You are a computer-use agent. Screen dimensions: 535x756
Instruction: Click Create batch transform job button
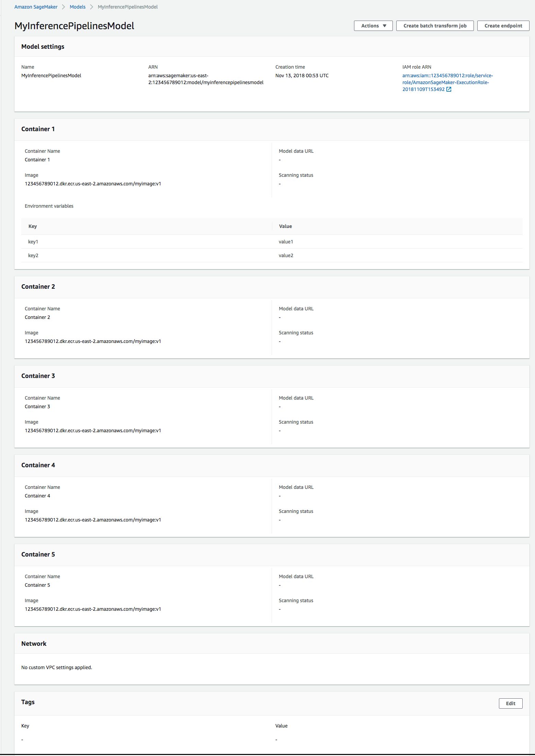435,25
